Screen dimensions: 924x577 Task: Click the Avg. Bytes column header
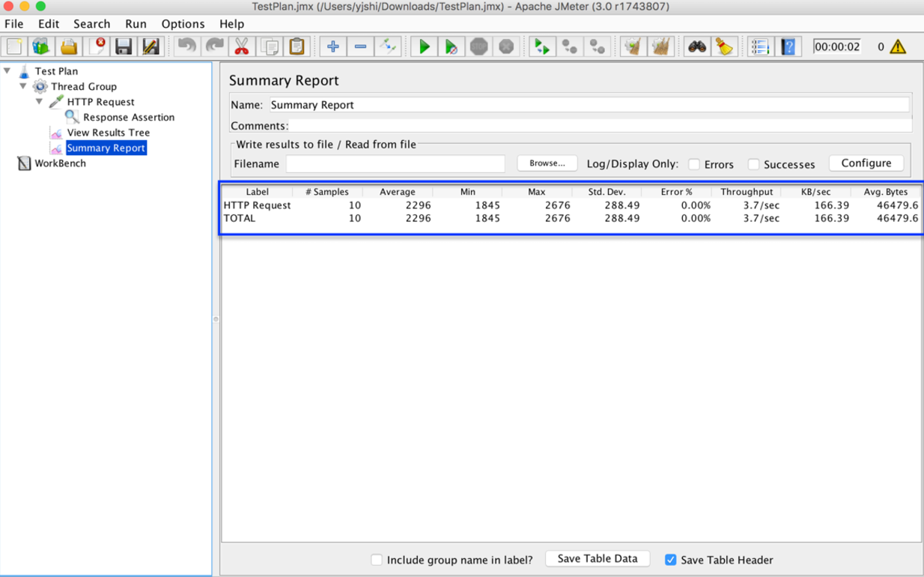click(885, 192)
